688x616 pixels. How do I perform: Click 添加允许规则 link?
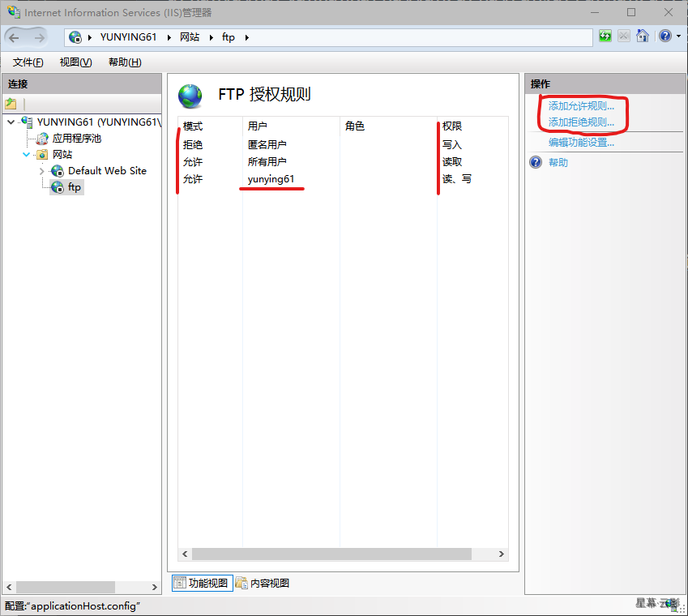click(x=581, y=106)
